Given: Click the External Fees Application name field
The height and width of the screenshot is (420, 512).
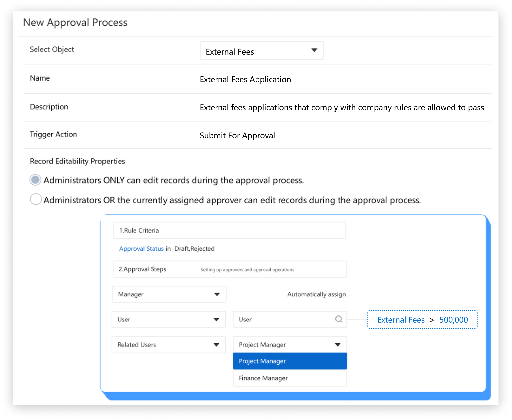Looking at the screenshot, I should [x=245, y=79].
